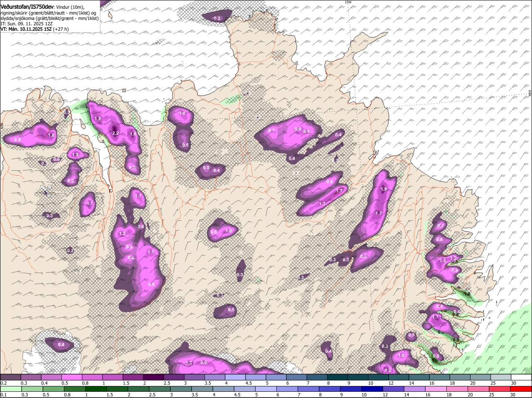This screenshot has width=532, height=398.
Task: Click the white 25–30 swatch ending the purple legend
Action: pyautogui.click(x=521, y=377)
